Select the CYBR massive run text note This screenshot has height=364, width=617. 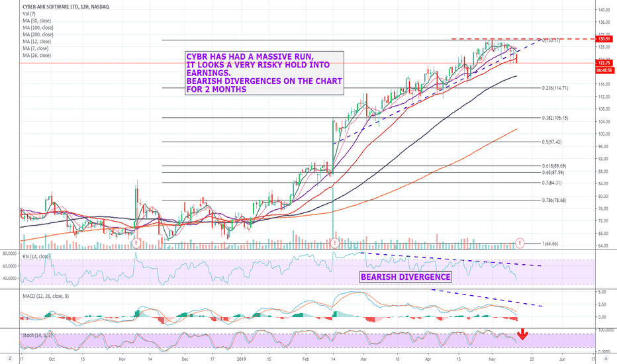264,73
